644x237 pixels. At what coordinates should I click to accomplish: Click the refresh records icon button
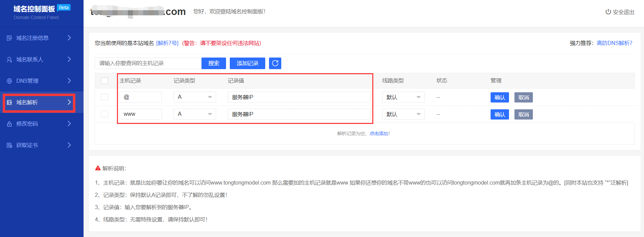275,63
